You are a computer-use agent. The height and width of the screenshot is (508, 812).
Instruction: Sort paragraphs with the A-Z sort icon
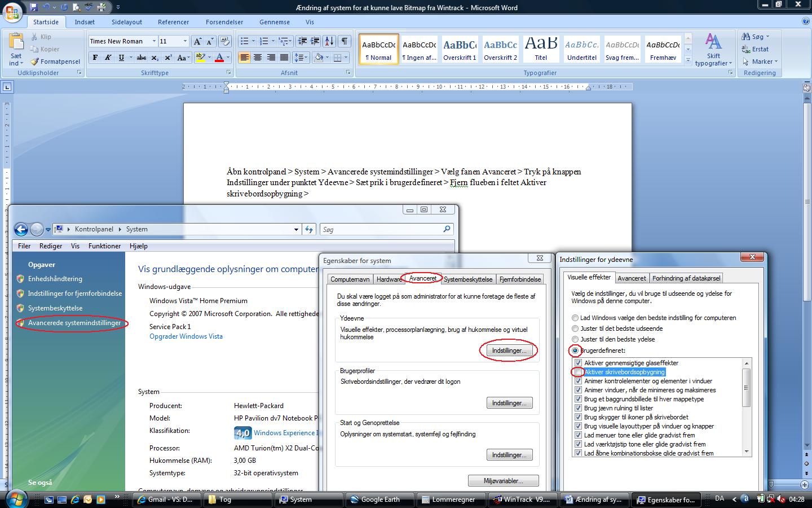(x=329, y=41)
